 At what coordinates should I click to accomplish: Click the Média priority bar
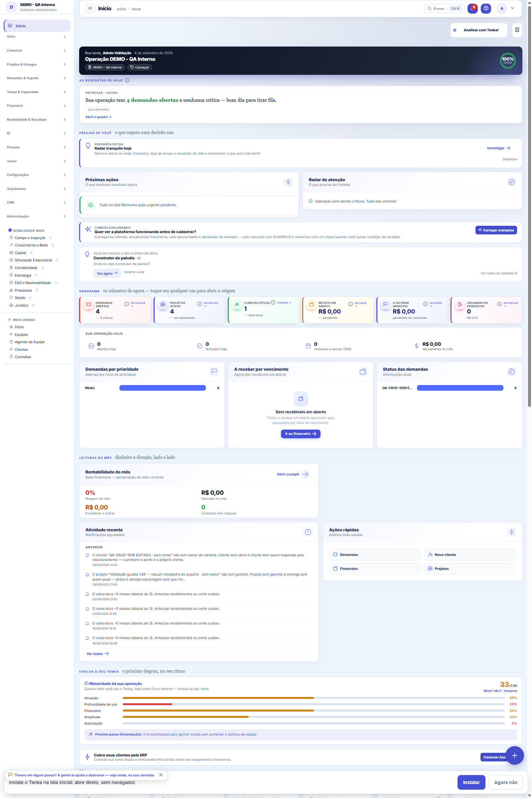click(x=163, y=388)
